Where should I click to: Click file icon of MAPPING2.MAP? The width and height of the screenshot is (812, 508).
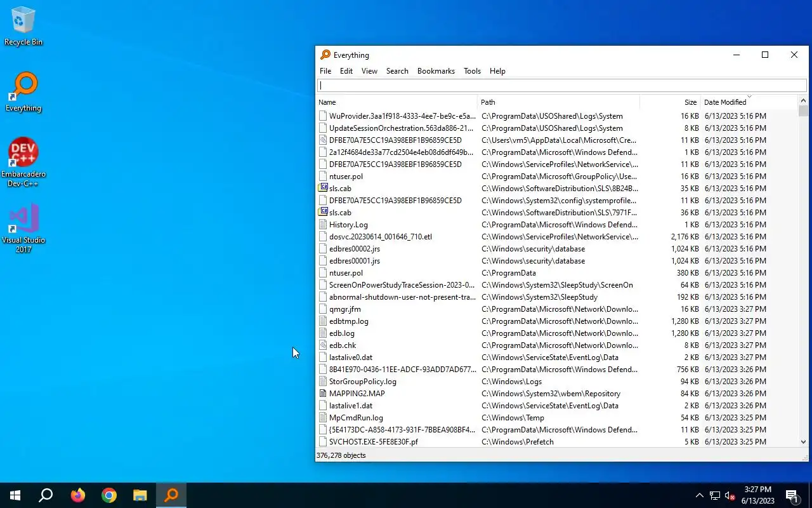[324, 394]
